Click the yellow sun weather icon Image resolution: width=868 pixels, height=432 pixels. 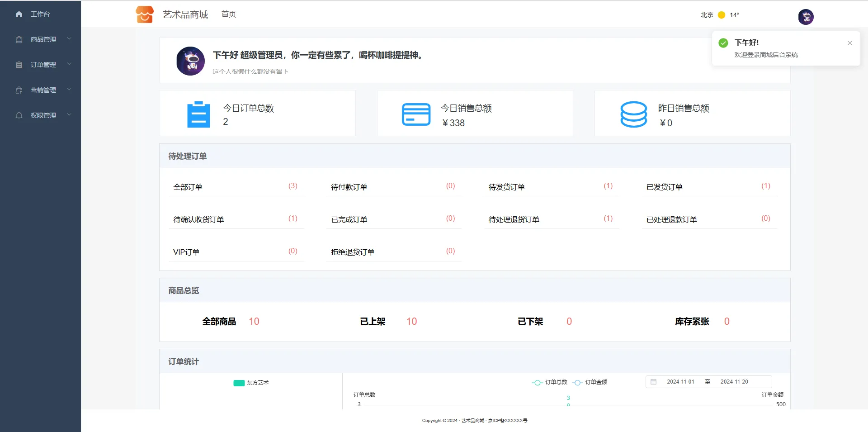(722, 15)
